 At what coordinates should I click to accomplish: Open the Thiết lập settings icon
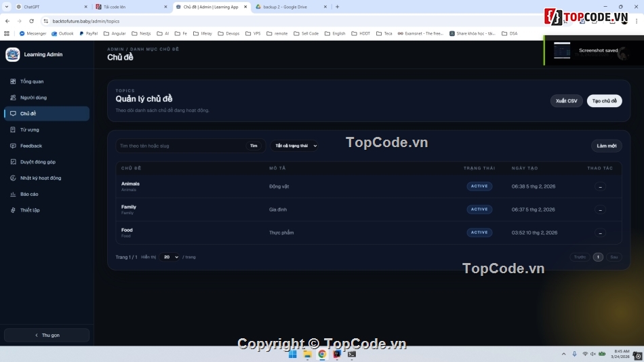pos(13,210)
